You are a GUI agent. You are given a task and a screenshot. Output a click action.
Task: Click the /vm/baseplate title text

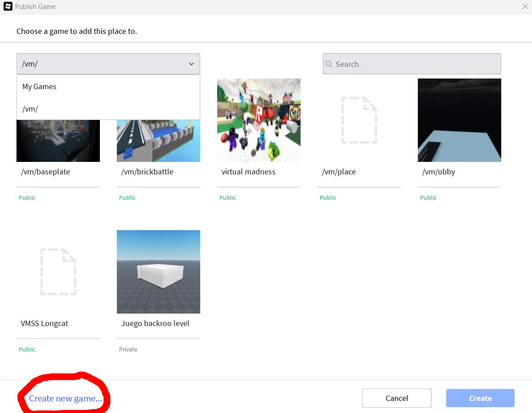45,172
